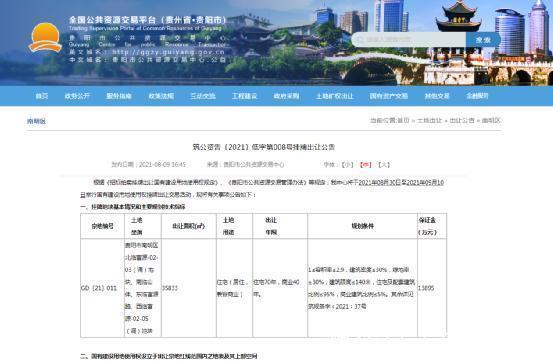The width and height of the screenshot is (553, 363).
Task: Open the 政府采购 menu item
Action: point(286,96)
